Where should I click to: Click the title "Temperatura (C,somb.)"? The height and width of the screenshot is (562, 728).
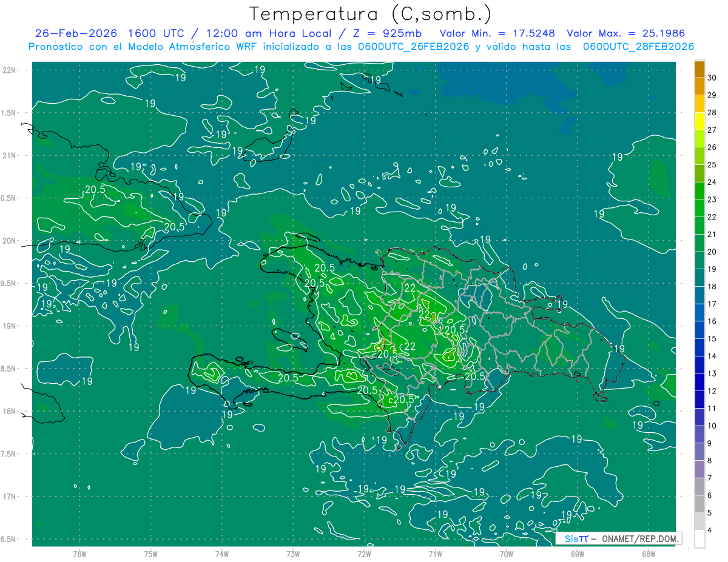(371, 14)
